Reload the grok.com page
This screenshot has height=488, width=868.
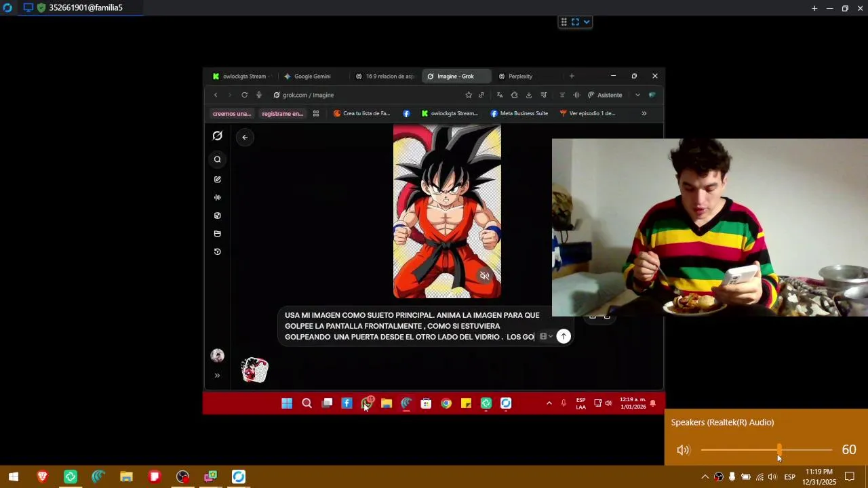(x=244, y=95)
